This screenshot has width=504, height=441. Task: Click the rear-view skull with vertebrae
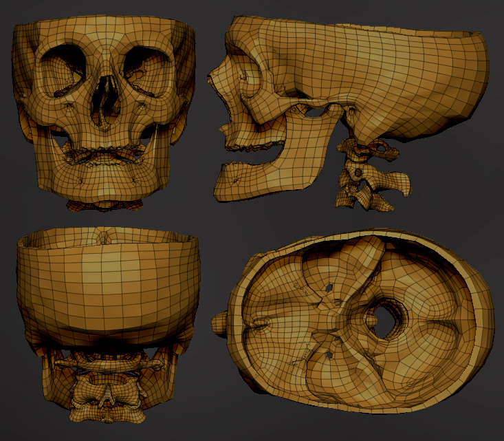pos(109,325)
